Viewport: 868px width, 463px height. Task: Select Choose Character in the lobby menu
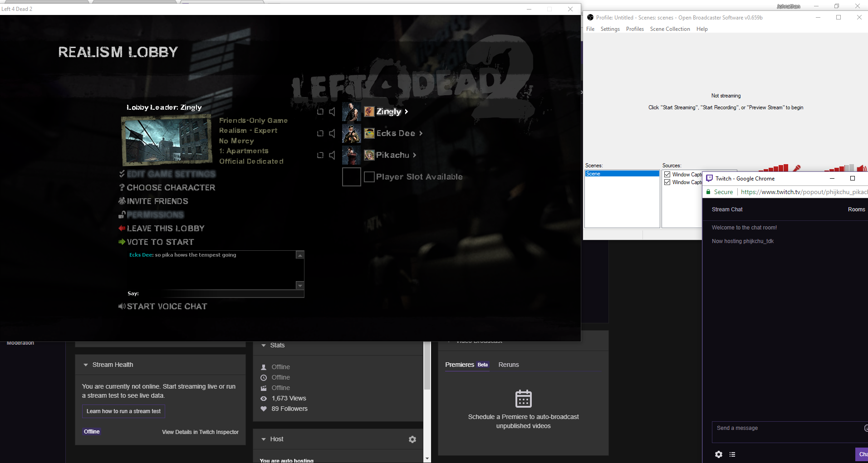(171, 188)
